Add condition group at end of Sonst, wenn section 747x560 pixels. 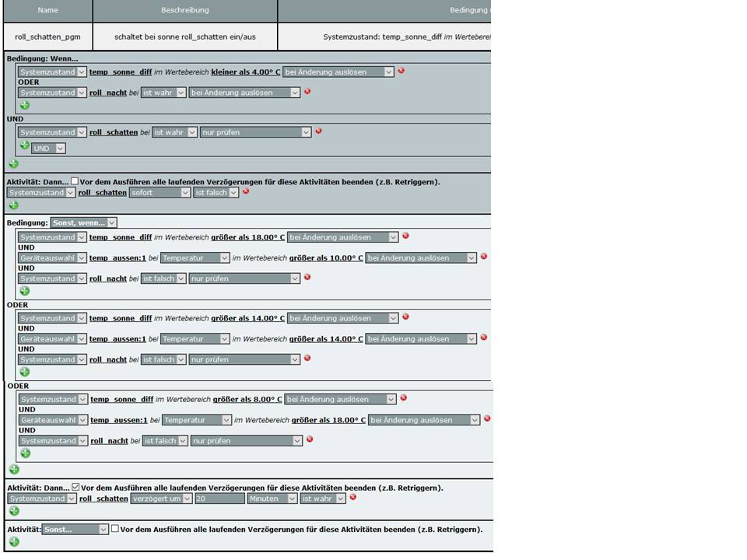pyautogui.click(x=14, y=470)
